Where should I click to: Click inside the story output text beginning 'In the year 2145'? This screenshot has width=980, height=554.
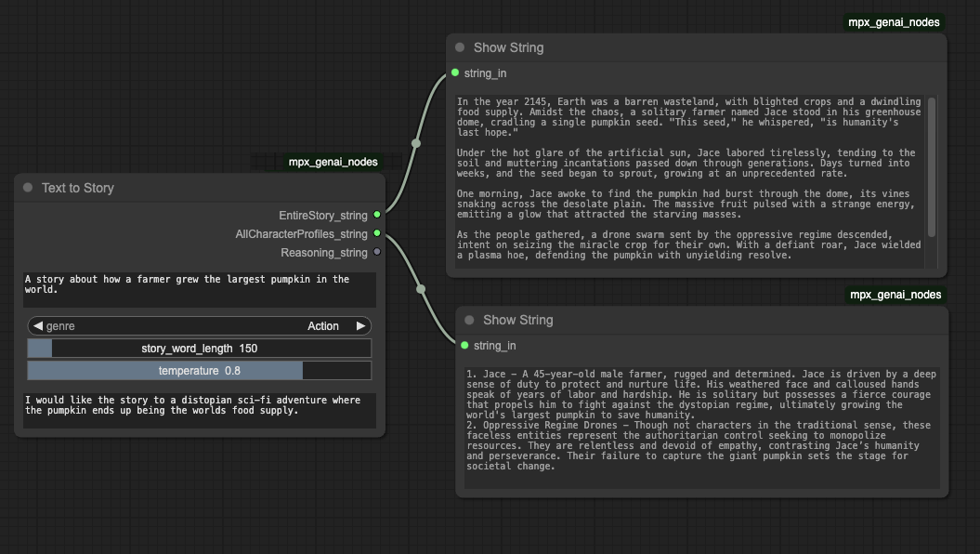(689, 181)
